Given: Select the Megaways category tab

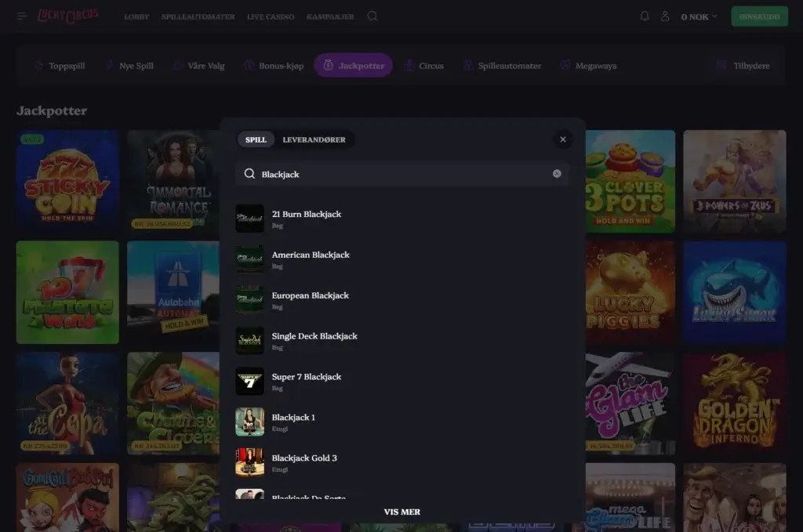Looking at the screenshot, I should (x=588, y=66).
